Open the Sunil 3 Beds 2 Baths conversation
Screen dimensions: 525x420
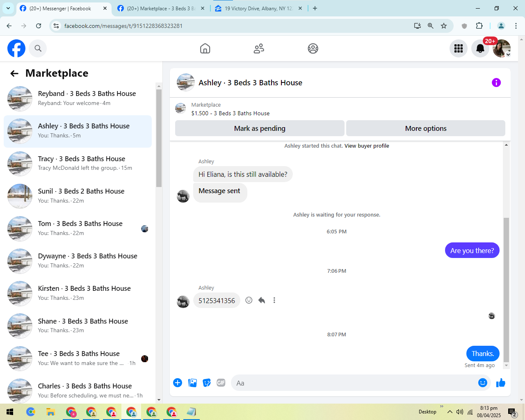pyautogui.click(x=78, y=196)
